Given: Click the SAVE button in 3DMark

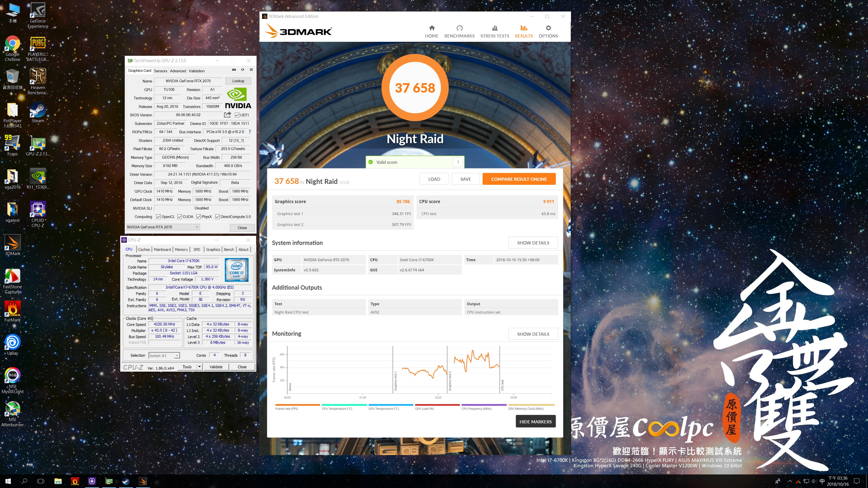Looking at the screenshot, I should (465, 179).
